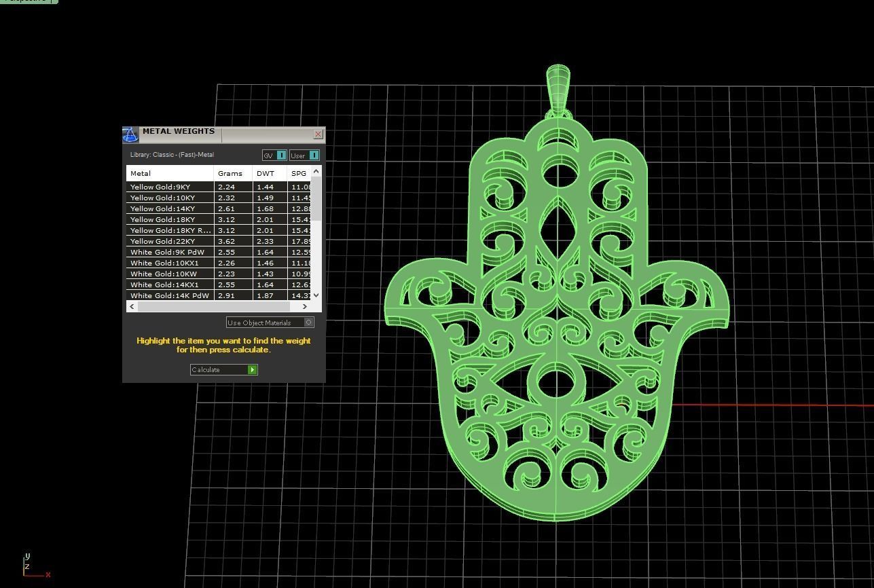
Task: Click the SPG column header
Action: click(x=299, y=173)
